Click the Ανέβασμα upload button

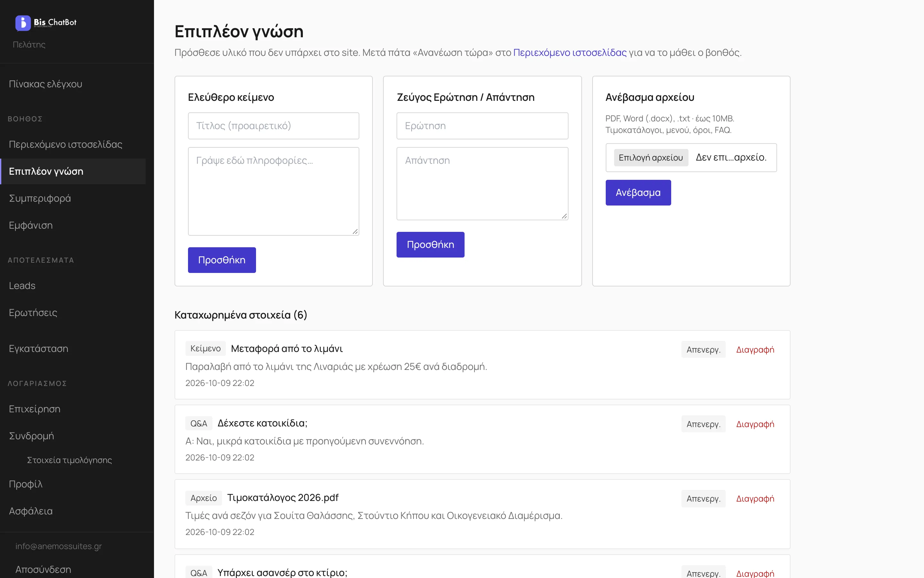[x=638, y=193]
